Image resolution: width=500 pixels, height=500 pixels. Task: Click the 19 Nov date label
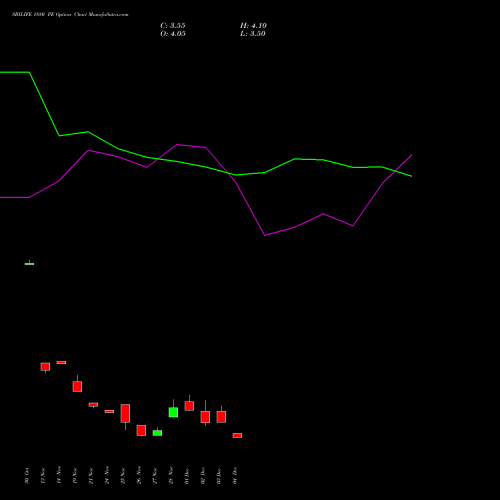(x=75, y=476)
